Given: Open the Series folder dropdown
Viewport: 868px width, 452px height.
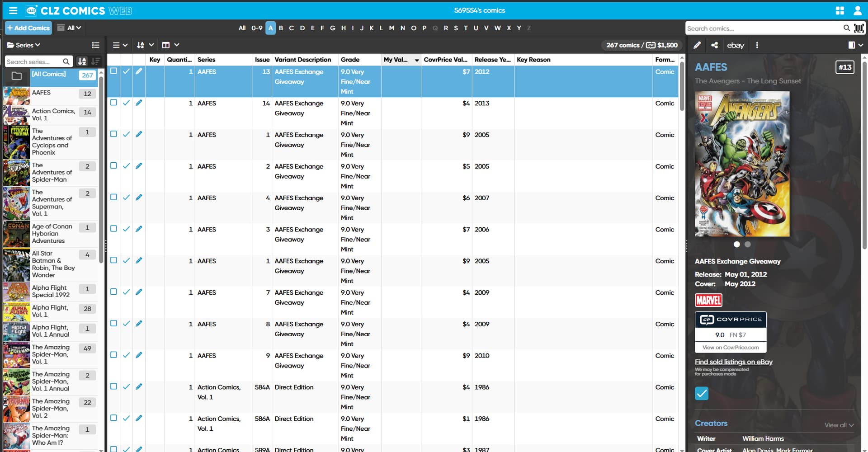Looking at the screenshot, I should click(24, 45).
